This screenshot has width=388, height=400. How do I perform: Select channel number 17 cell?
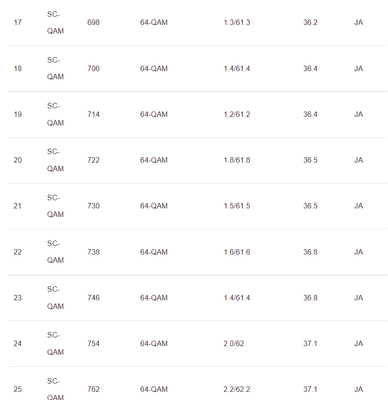tap(18, 23)
